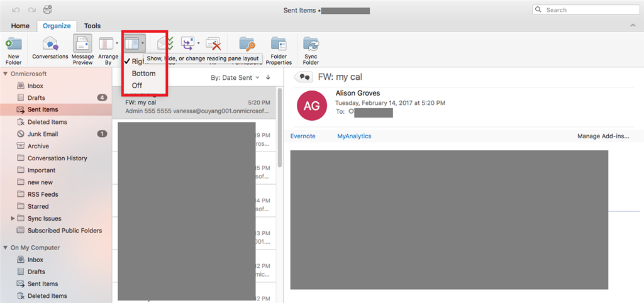Screen dimensions: 644x303
Task: Click the AG sender avatar
Action: coord(312,106)
